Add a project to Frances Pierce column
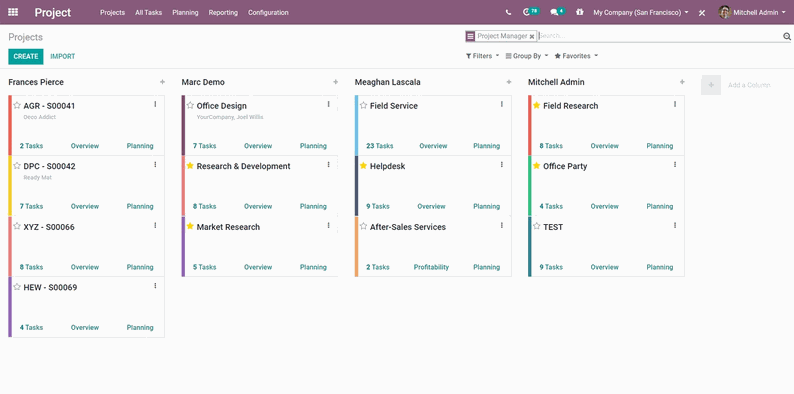The image size is (794, 394). (x=163, y=82)
